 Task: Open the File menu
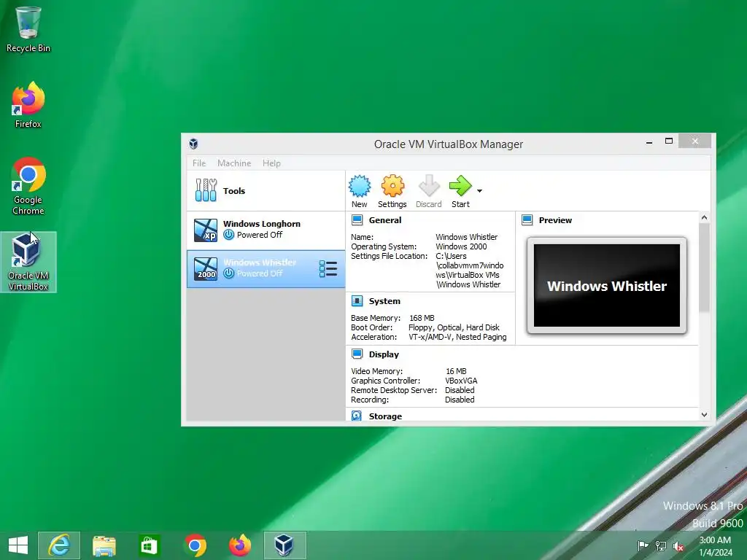199,163
